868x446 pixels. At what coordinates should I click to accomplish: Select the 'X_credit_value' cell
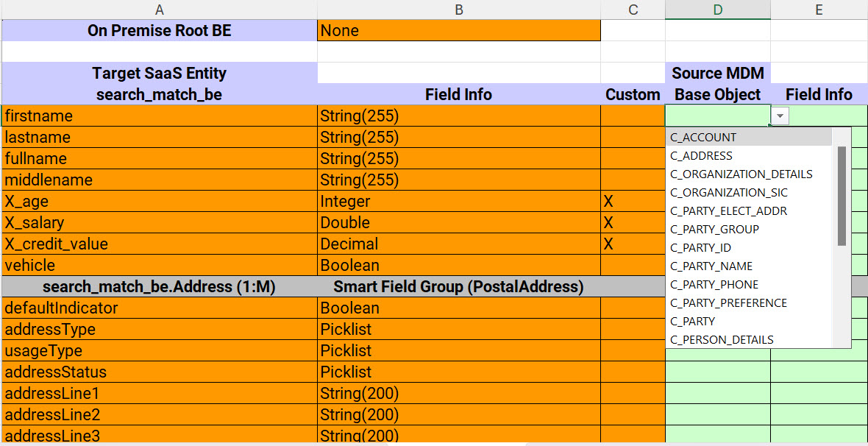160,244
